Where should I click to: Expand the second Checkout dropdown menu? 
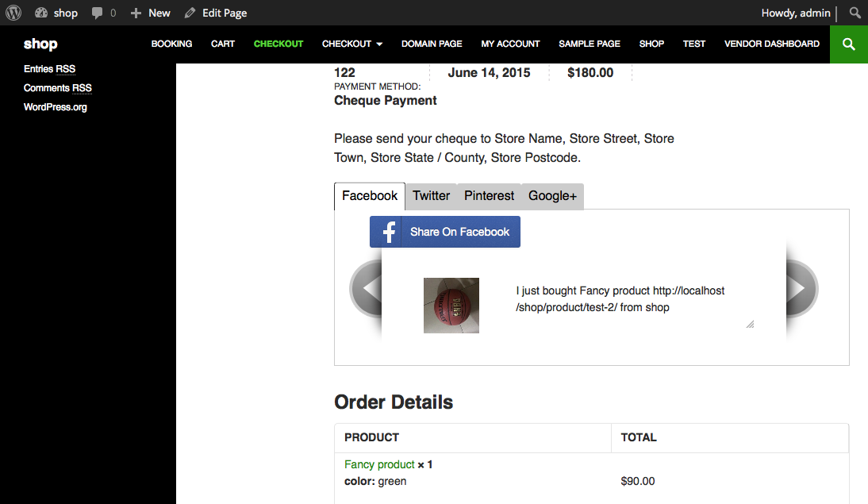pyautogui.click(x=352, y=44)
